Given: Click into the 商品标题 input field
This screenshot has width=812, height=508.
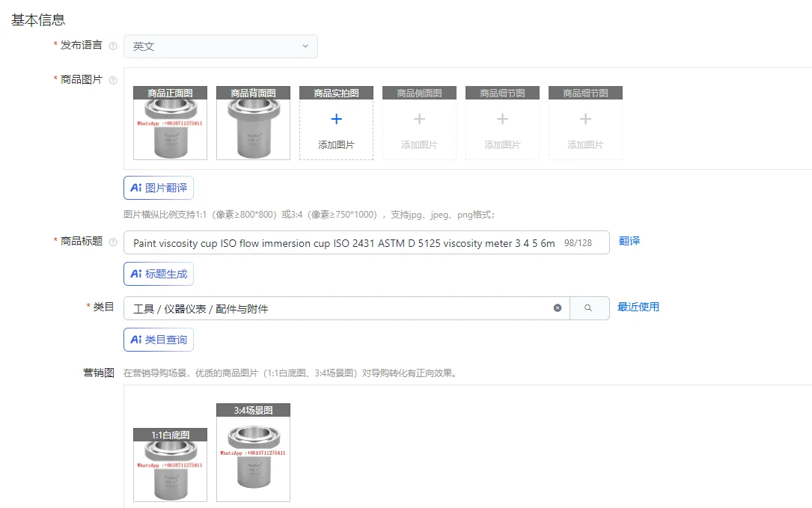Looking at the screenshot, I should coord(367,243).
